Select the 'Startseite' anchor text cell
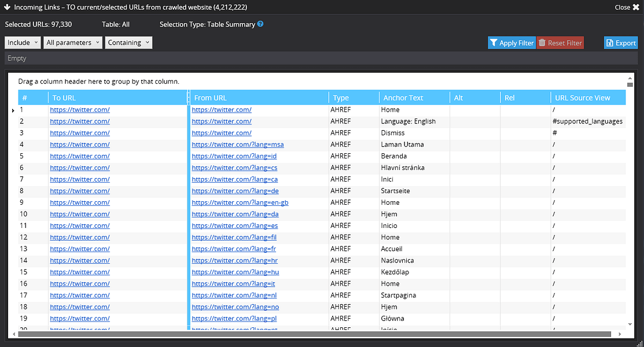Viewport: 644px width, 347px height. [x=414, y=191]
